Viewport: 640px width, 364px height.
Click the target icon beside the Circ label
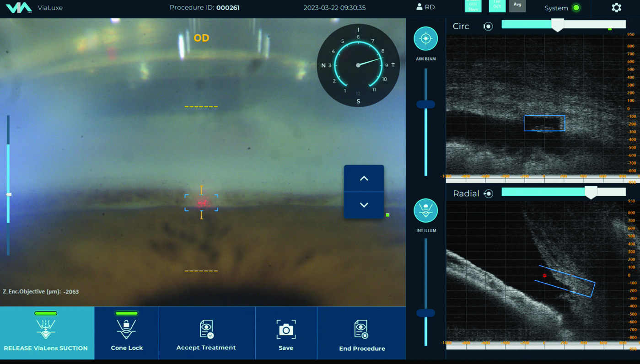[488, 26]
